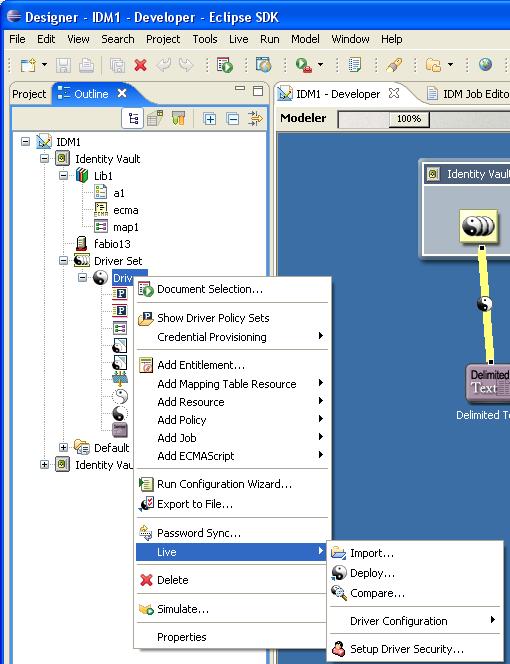Viewport: 510px width, 664px height.
Task: Click the flashlight search toolbar icon
Action: [394, 65]
